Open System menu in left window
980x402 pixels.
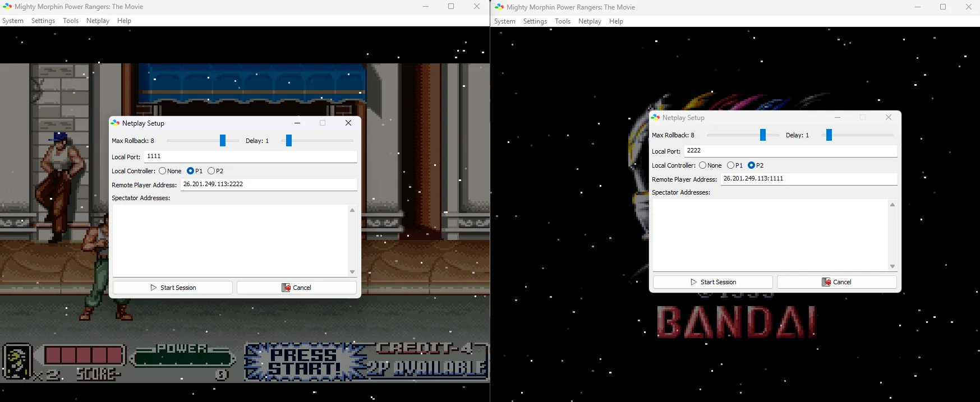(13, 21)
